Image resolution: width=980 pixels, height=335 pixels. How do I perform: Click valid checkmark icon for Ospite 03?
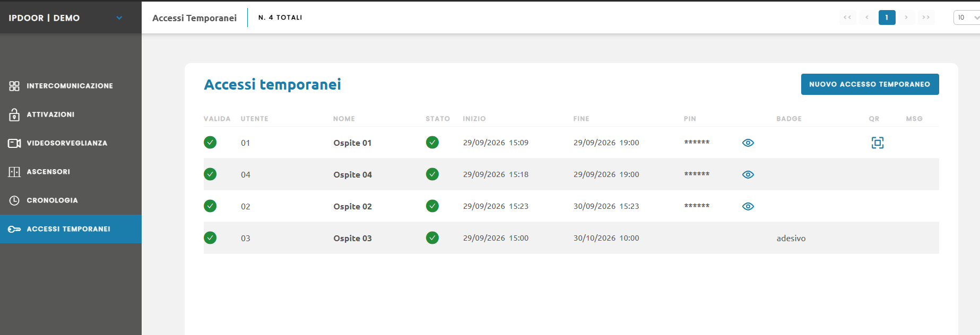[x=210, y=238]
